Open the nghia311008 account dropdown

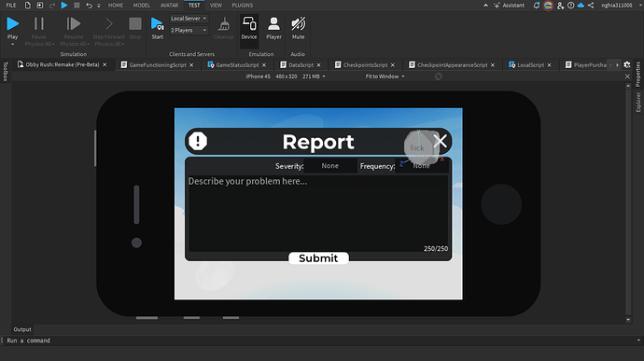621,6
